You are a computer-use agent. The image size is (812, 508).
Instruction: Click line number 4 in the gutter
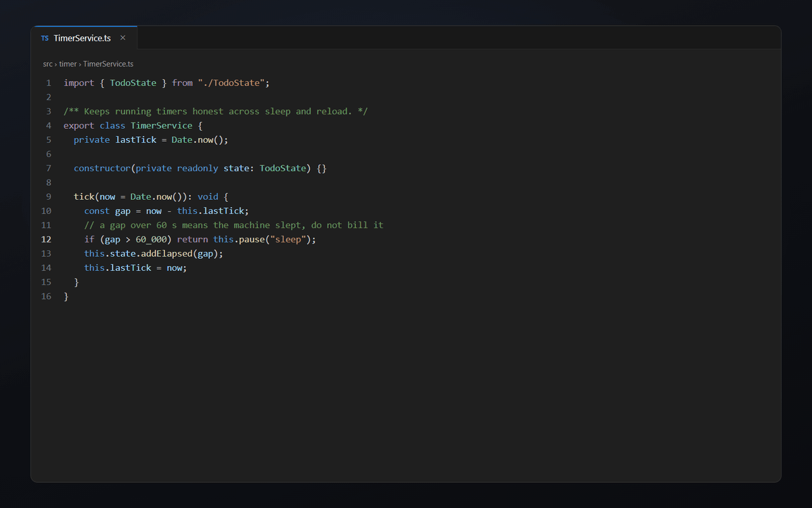coord(49,125)
